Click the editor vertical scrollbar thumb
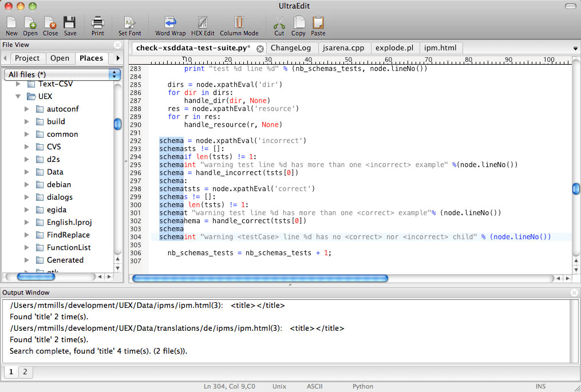 click(x=576, y=189)
